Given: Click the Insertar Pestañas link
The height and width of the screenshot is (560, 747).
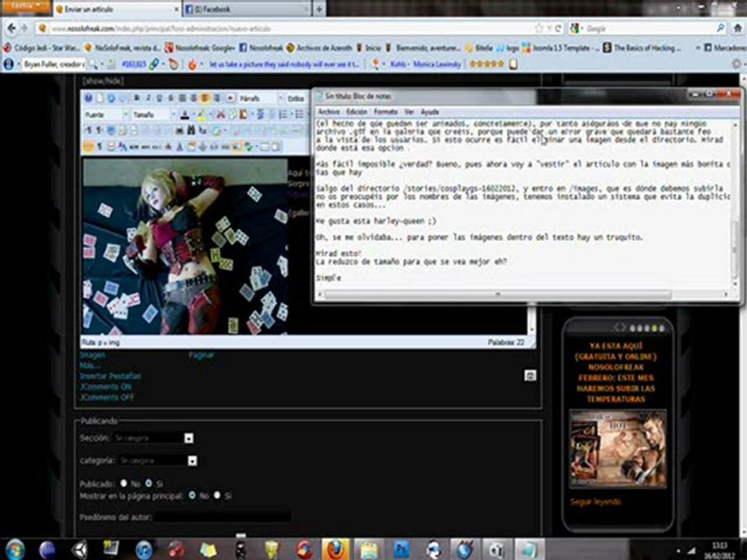Looking at the screenshot, I should pyautogui.click(x=110, y=376).
